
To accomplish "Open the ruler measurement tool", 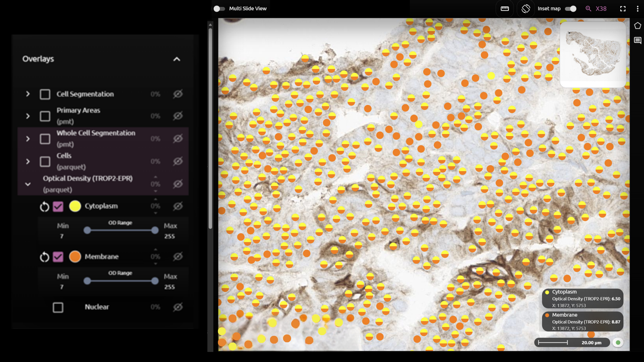I will [x=505, y=9].
